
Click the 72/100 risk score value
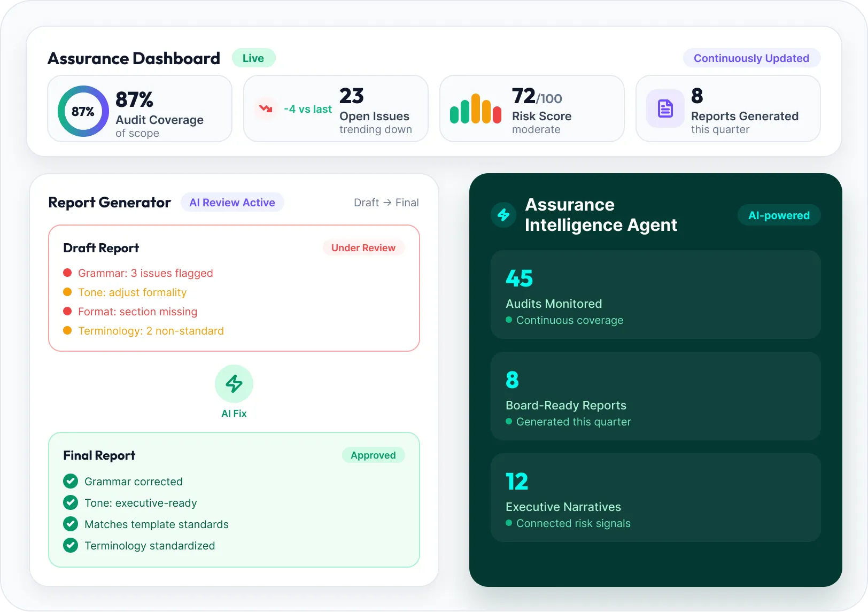(x=537, y=96)
